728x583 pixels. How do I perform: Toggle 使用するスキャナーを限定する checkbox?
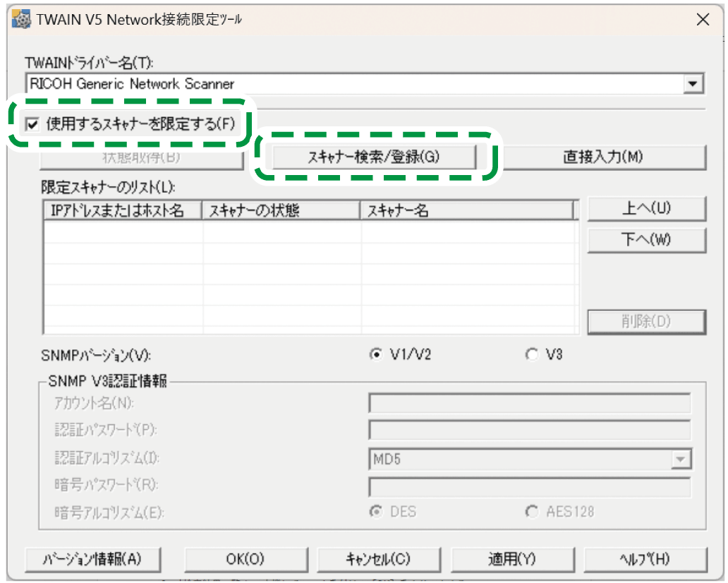[x=32, y=125]
